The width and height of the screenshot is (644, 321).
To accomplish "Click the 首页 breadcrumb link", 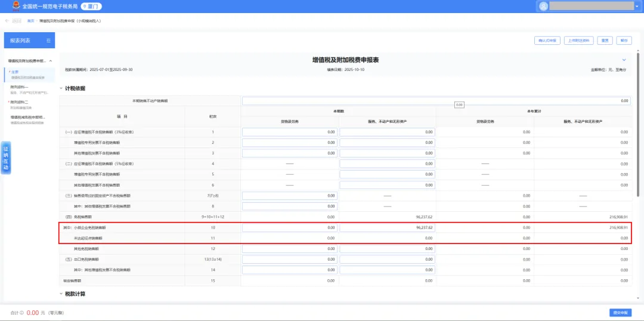I will [30, 21].
